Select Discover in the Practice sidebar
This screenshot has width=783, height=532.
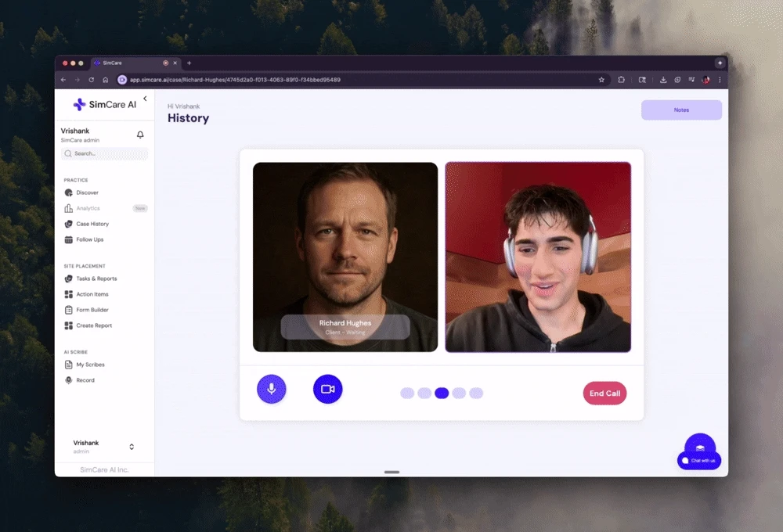click(x=88, y=192)
